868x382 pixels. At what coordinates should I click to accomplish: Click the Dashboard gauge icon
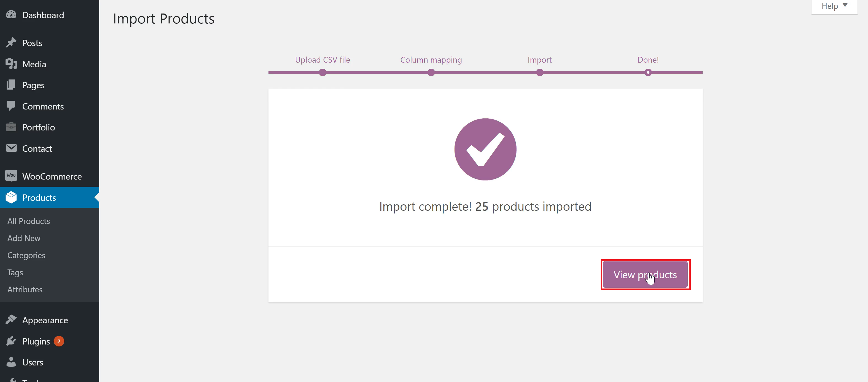[x=11, y=15]
